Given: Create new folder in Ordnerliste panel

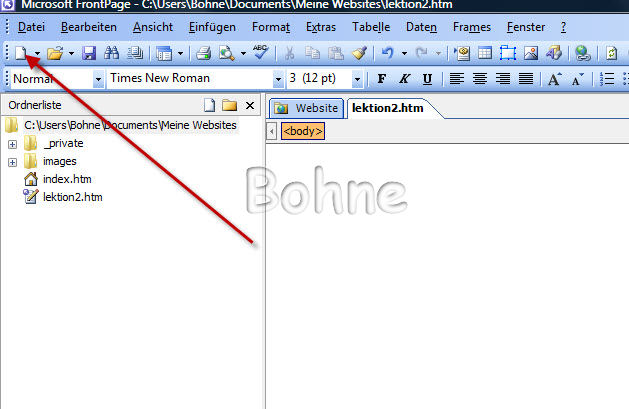Looking at the screenshot, I should click(x=229, y=105).
